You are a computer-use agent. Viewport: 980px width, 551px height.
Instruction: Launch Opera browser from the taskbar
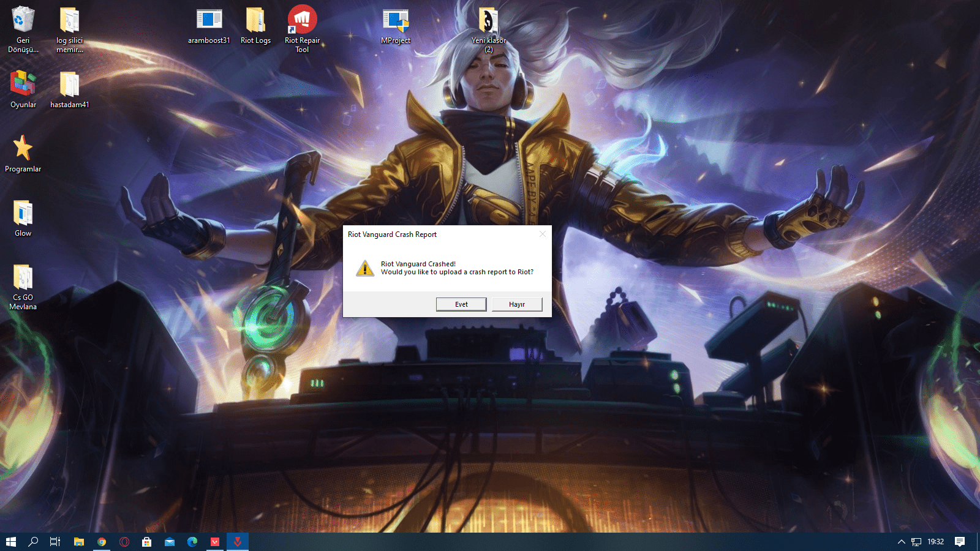(124, 542)
